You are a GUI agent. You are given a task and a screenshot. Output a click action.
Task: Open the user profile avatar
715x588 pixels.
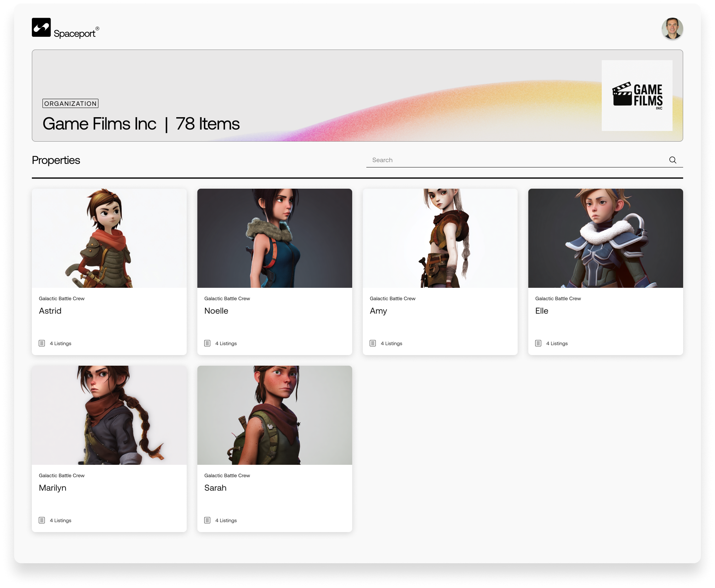coord(672,28)
